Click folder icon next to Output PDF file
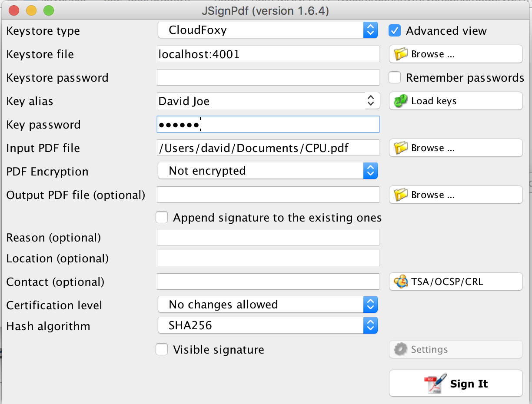 tap(400, 195)
